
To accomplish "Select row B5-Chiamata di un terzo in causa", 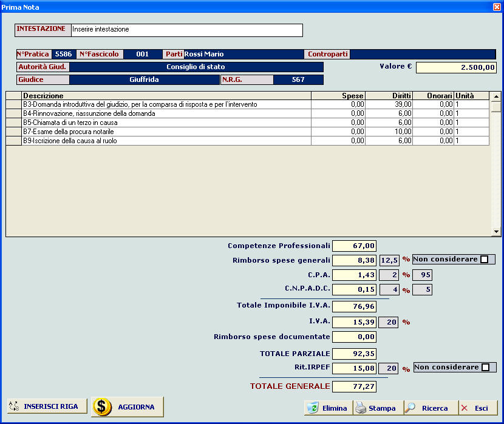I will (x=248, y=123).
